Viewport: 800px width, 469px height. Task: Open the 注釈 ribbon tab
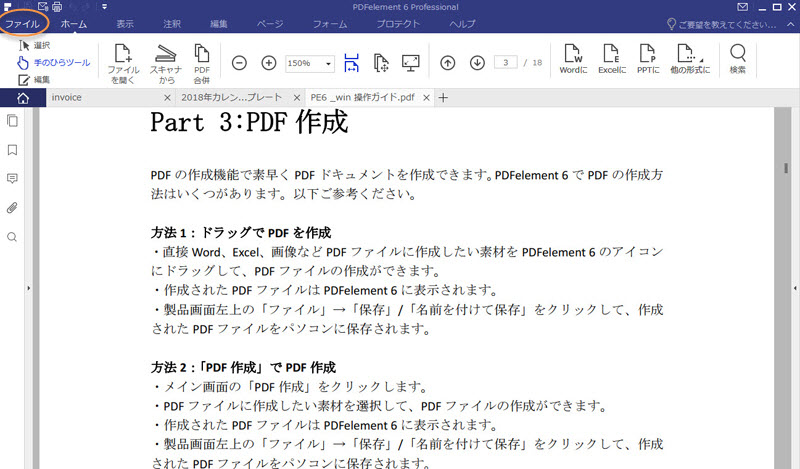click(x=172, y=24)
